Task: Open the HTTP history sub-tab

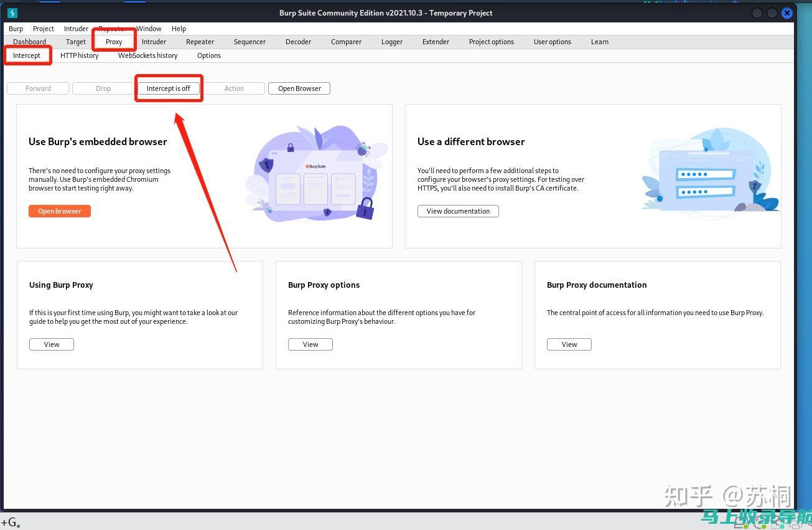Action: click(x=80, y=55)
